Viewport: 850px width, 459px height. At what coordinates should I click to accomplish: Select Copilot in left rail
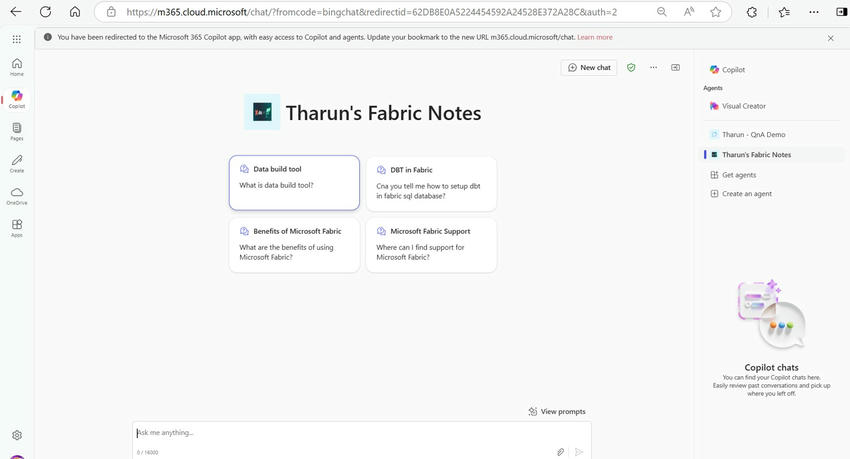pos(17,99)
